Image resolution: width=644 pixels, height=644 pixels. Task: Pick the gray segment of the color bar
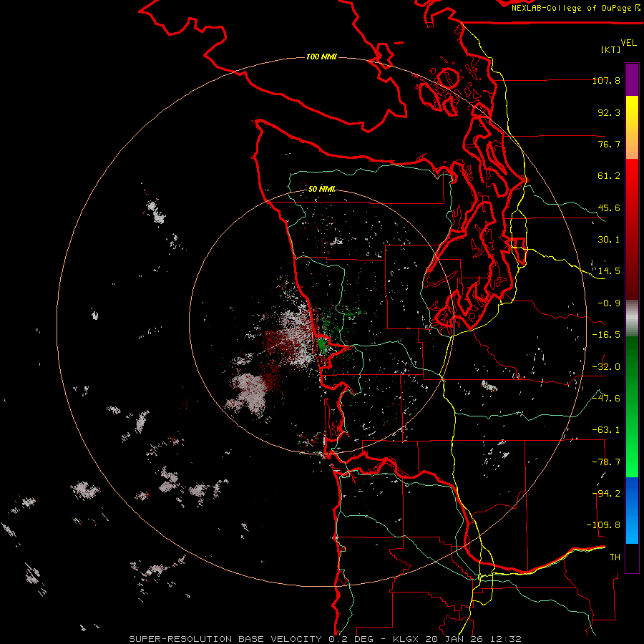(x=632, y=318)
